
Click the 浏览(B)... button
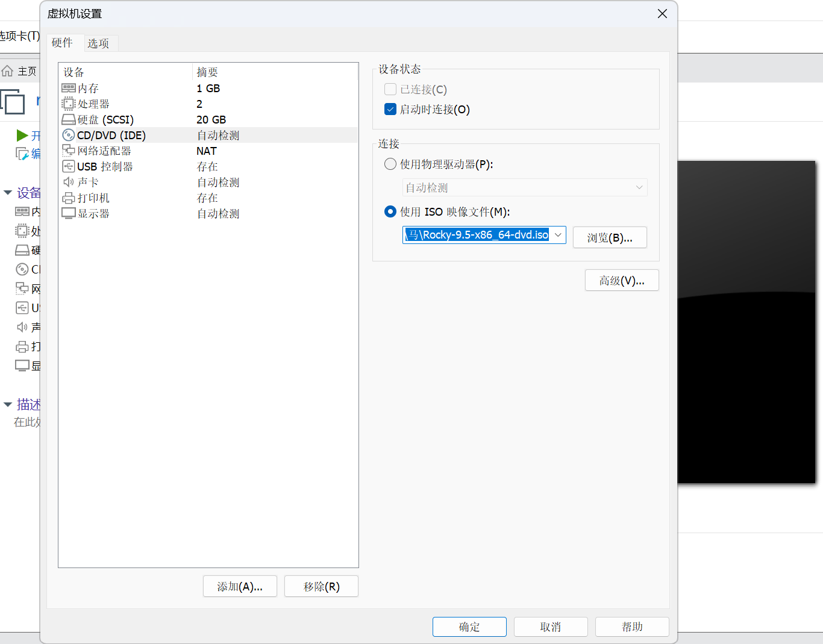coord(610,237)
